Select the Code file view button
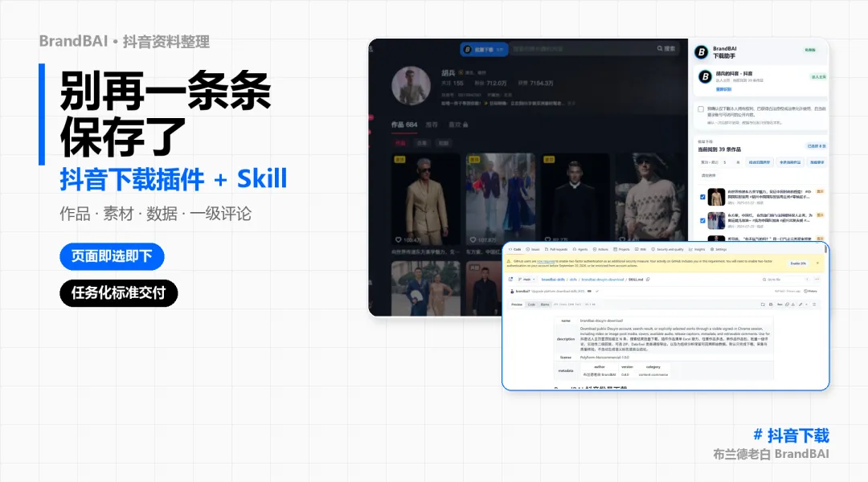868x482 pixels. [x=531, y=304]
